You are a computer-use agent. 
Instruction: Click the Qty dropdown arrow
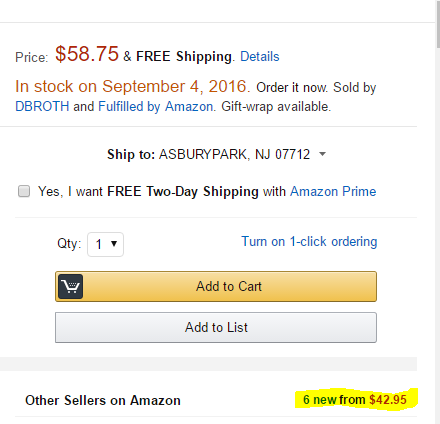114,244
